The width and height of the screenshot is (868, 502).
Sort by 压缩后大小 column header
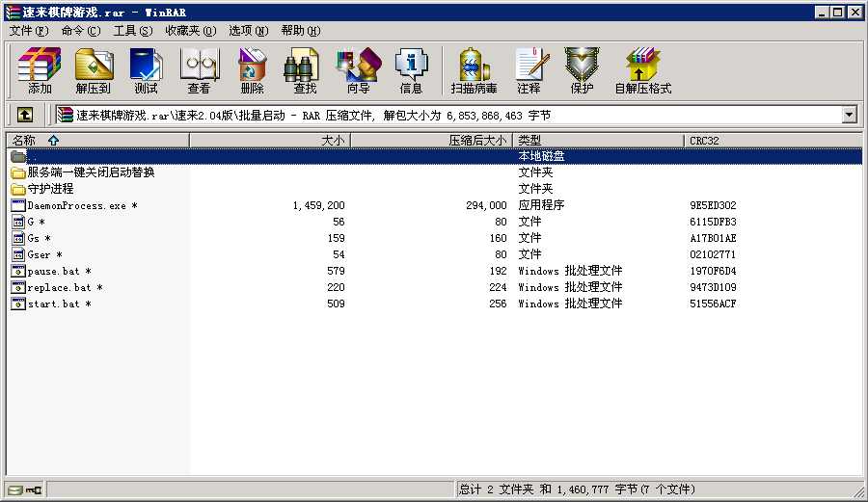[x=432, y=141]
